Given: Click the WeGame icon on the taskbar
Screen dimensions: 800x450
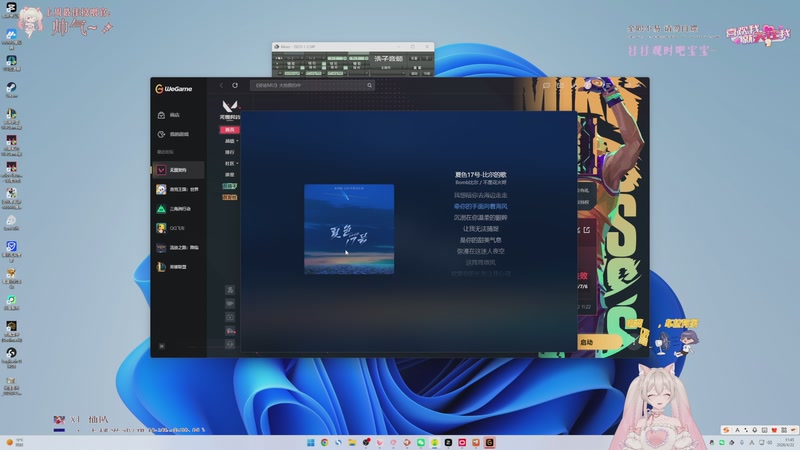Looking at the screenshot, I should 489,442.
